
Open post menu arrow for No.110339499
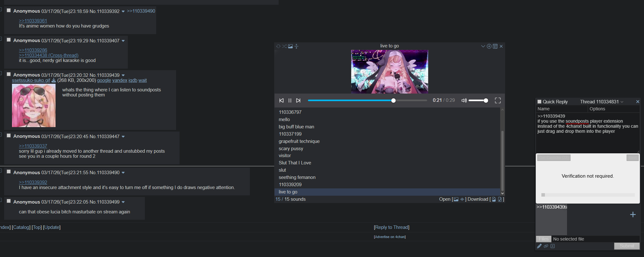click(123, 202)
